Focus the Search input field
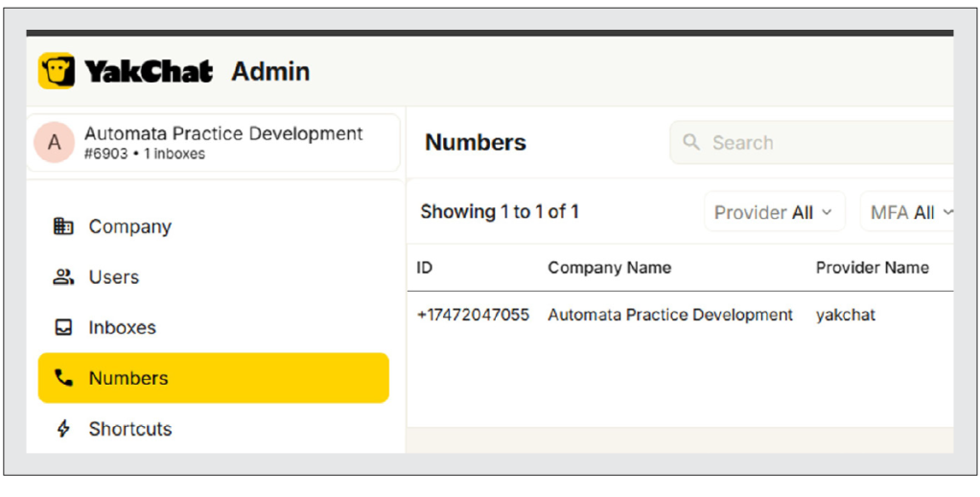 812,143
